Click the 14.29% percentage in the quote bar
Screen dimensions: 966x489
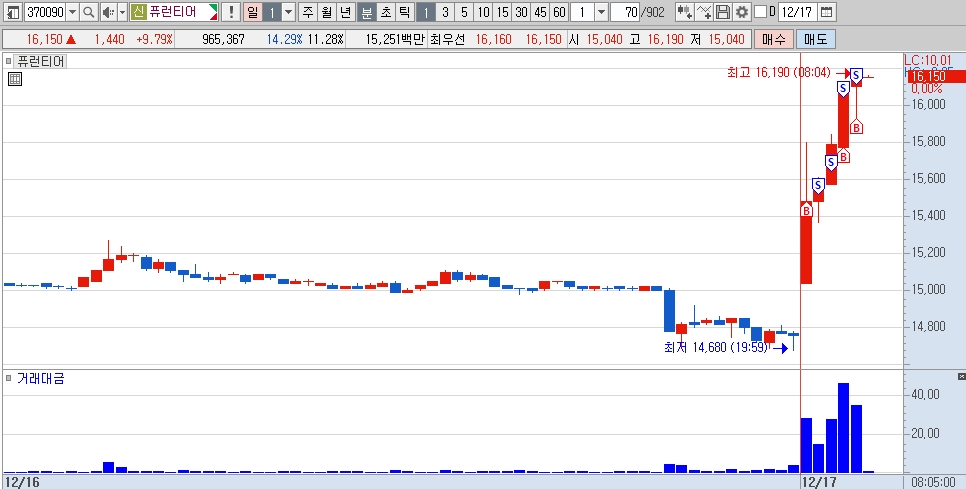(285, 39)
